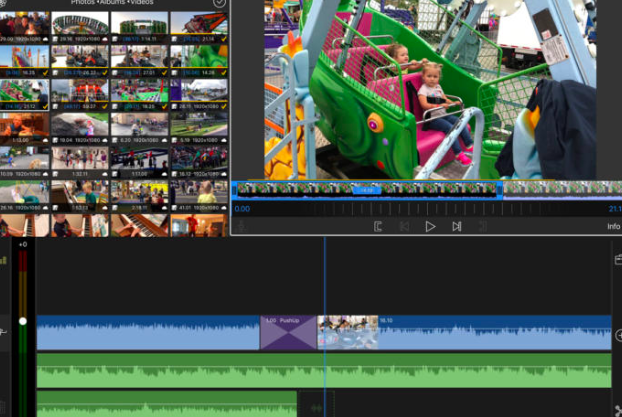The width and height of the screenshot is (622, 417).
Task: Tap the cloud download icon on the 29.16 clip
Action: (104, 39)
